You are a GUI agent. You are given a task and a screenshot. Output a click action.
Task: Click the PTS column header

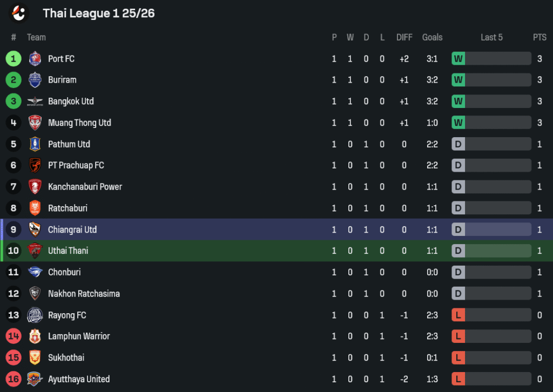coord(539,37)
